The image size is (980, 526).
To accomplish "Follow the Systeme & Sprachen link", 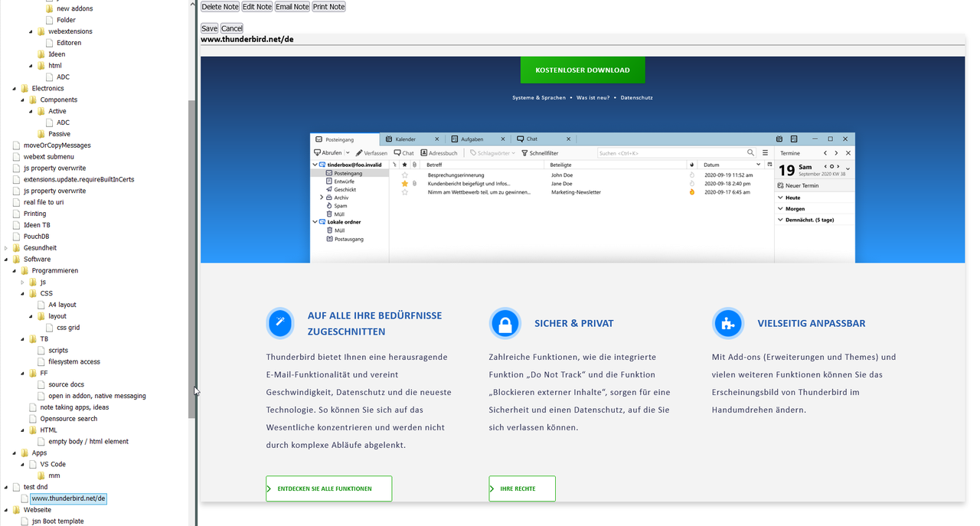I will coord(539,98).
